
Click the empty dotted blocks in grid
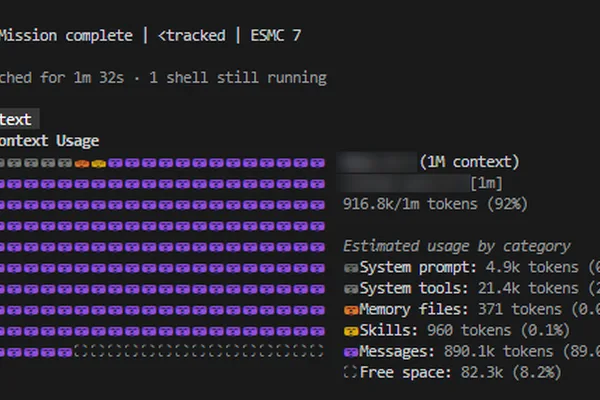click(199, 351)
